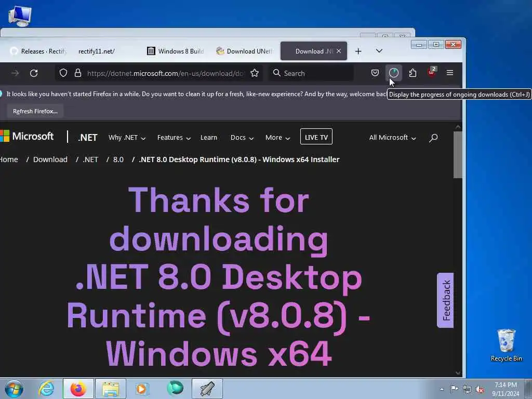Screen dimensions: 532x399
Task: Click the Refresh Firefox button
Action: tap(35, 111)
